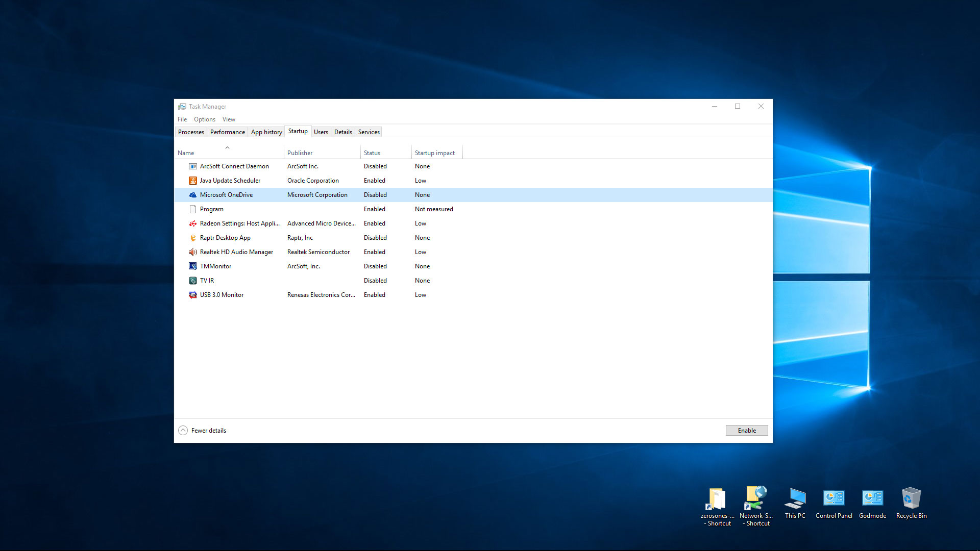Click the USB 3.0 Monitor icon
This screenshot has height=551, width=980.
pos(193,295)
